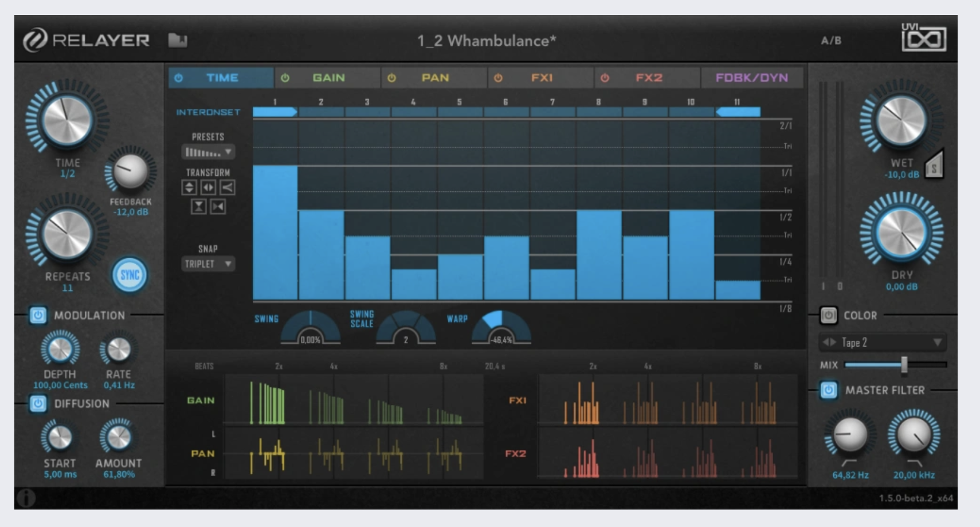The image size is (980, 527).
Task: Click the A/B compare button
Action: (831, 41)
